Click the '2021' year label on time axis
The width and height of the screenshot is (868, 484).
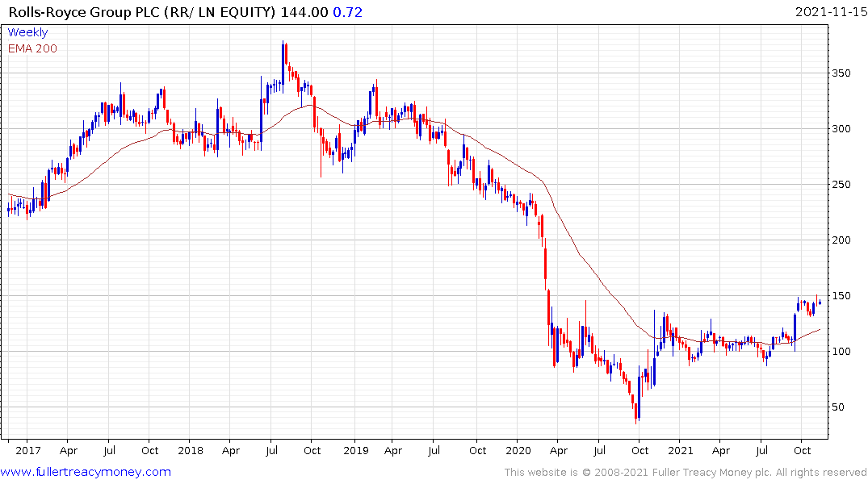(681, 450)
